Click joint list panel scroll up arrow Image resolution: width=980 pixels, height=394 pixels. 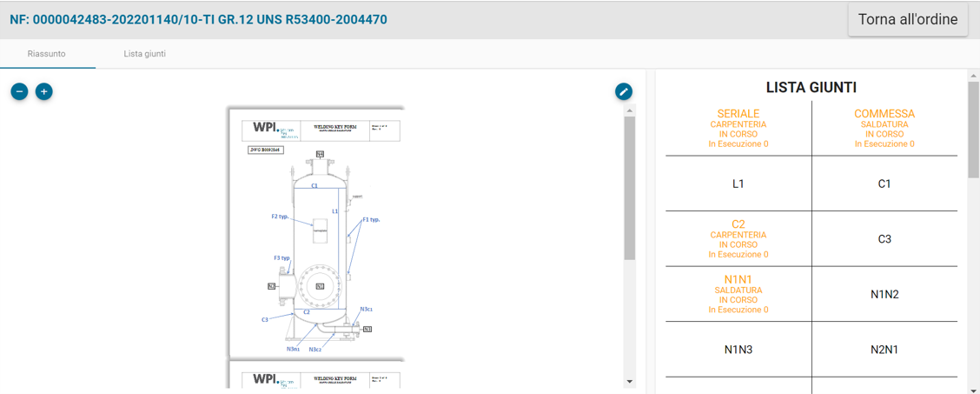[x=973, y=76]
